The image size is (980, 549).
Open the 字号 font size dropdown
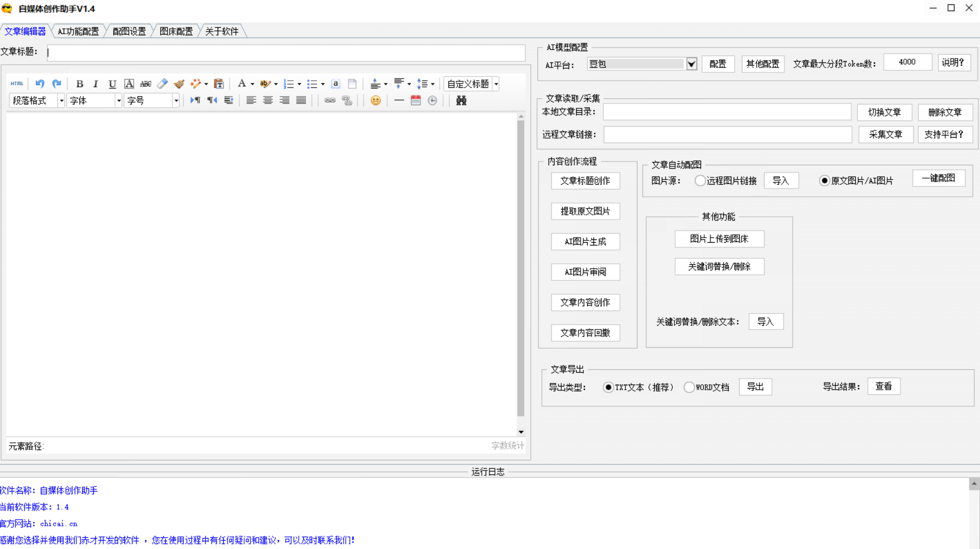[152, 100]
